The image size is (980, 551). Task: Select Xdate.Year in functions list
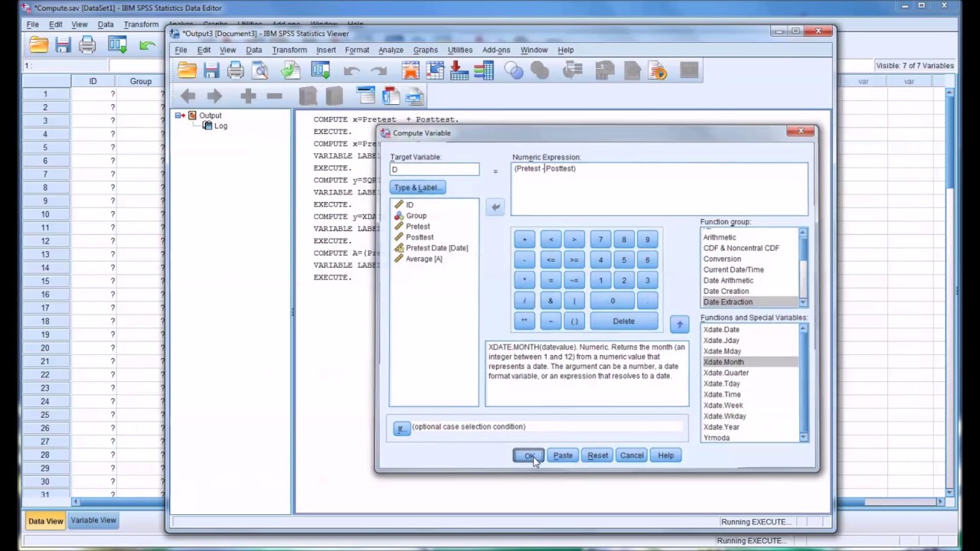point(722,427)
